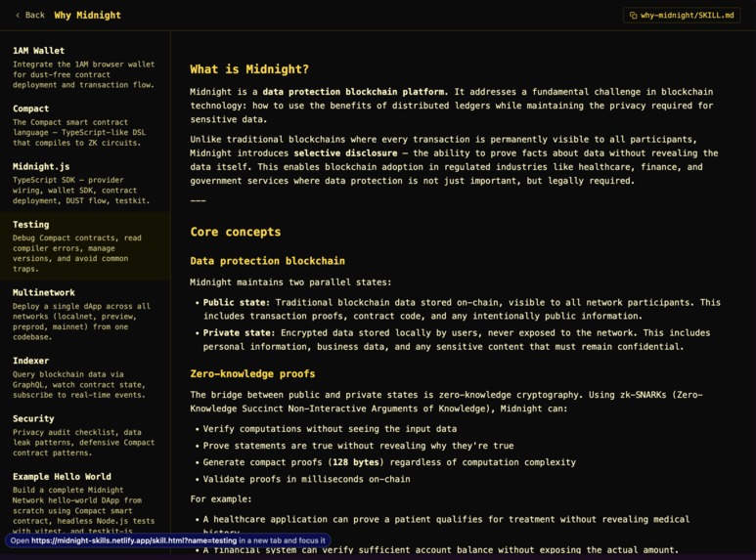This screenshot has height=560, width=756.
Task: Click 'Midnight maintains two parallel states:' line
Action: (x=290, y=282)
